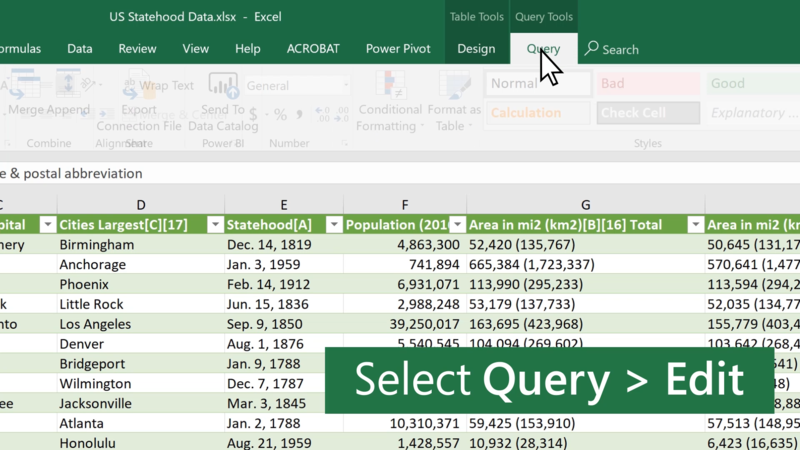Open the General number format dropdown
The height and width of the screenshot is (450, 800).
(346, 85)
